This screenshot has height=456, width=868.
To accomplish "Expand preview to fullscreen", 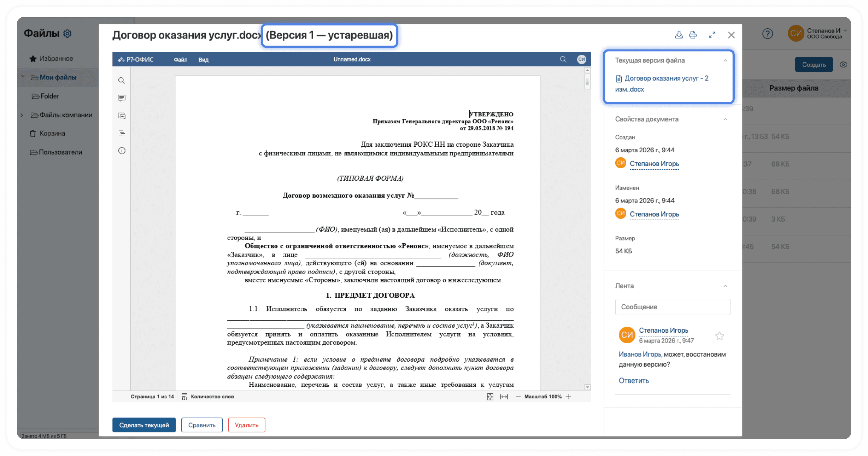I will (712, 35).
